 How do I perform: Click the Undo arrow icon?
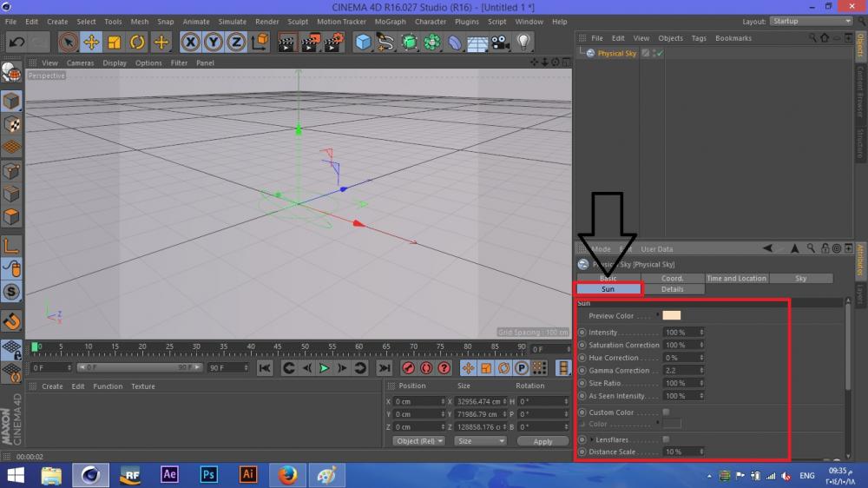click(16, 42)
